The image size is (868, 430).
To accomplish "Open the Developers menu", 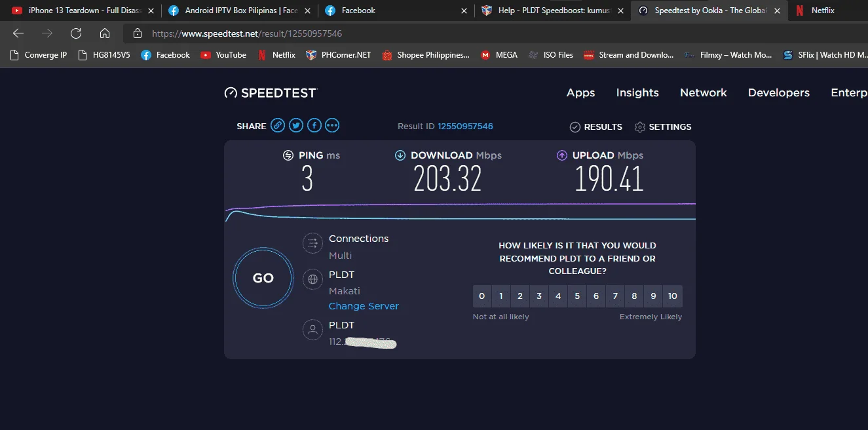I will 779,93.
